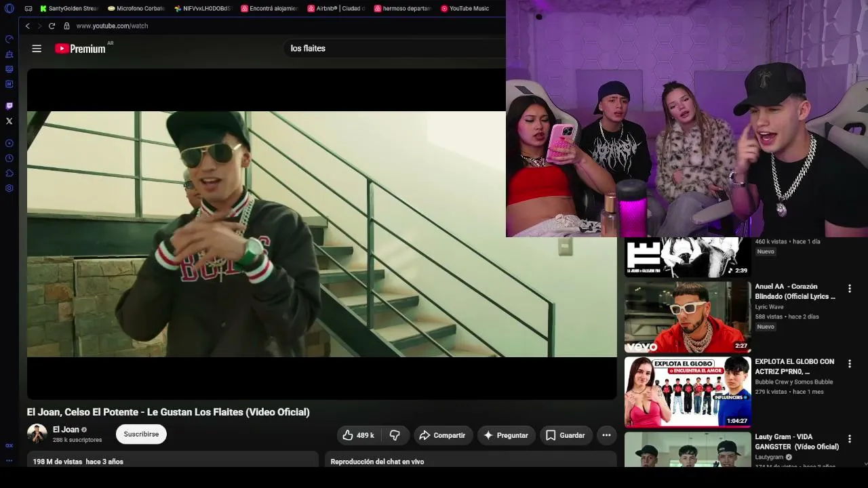Switch to hermoso departamento tab
This screenshot has height=488, width=868.
pyautogui.click(x=401, y=9)
